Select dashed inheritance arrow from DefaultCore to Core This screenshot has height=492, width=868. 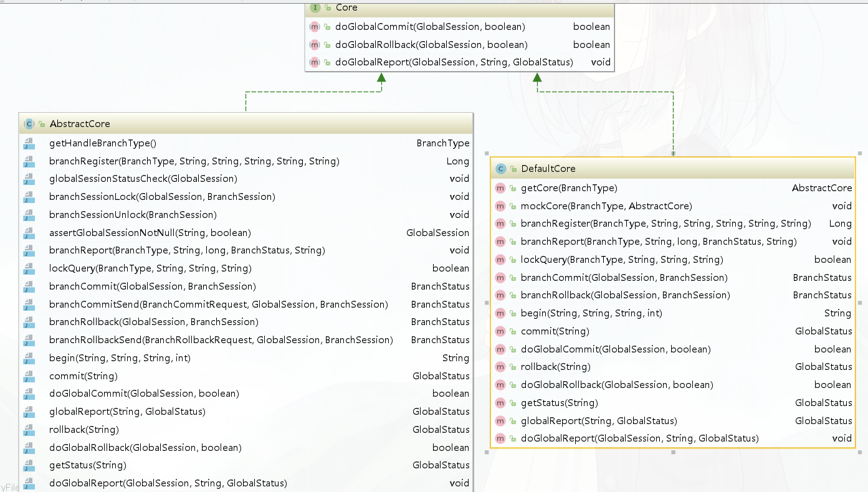point(605,92)
